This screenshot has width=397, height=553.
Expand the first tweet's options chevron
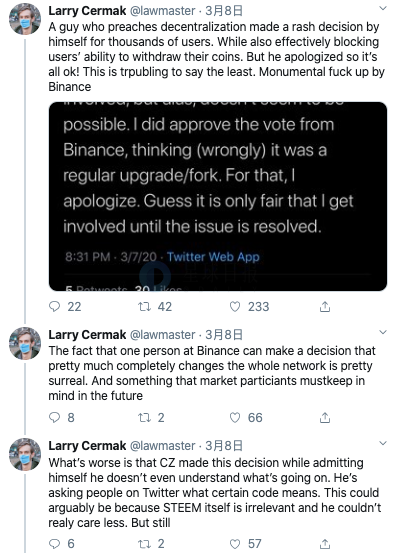[x=383, y=8]
